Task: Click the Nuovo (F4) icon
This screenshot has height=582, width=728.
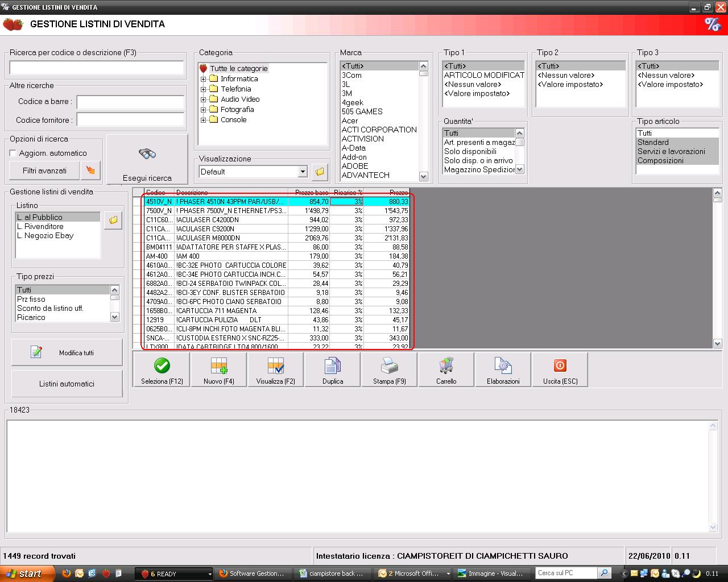Action: click(219, 365)
